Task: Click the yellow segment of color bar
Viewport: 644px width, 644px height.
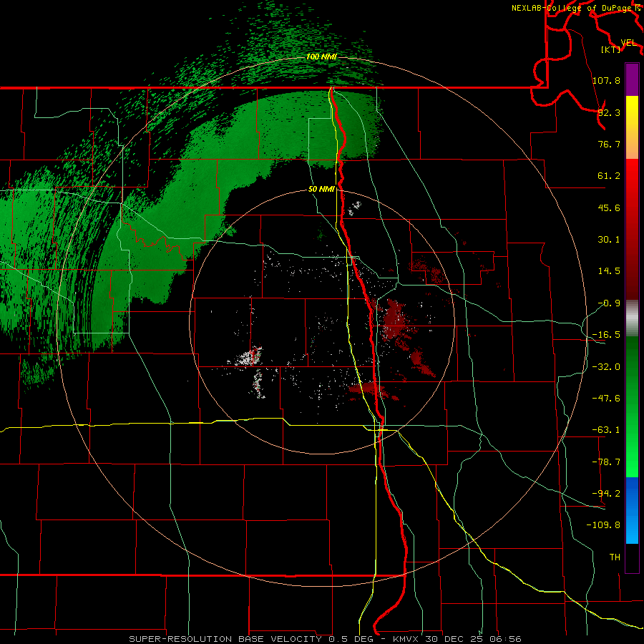Action: click(632, 127)
